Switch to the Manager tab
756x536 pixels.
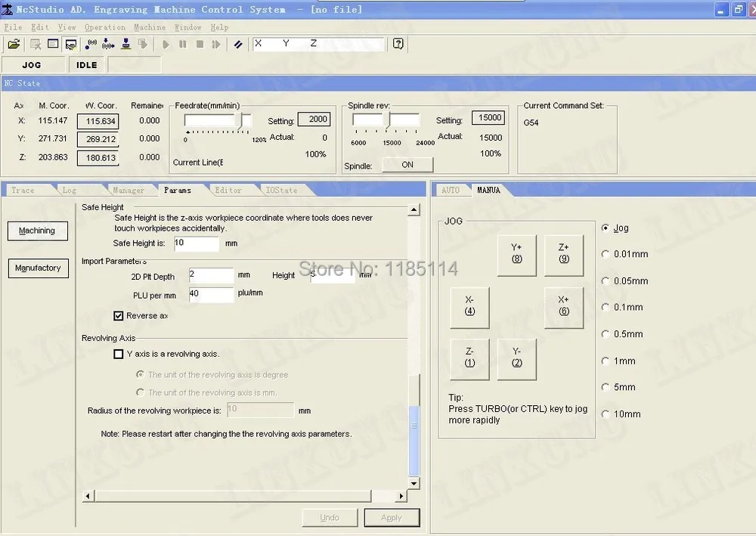[129, 191]
